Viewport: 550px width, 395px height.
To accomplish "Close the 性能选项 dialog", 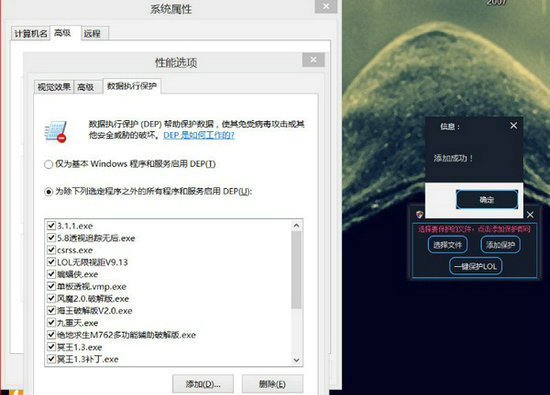I will 313,60.
